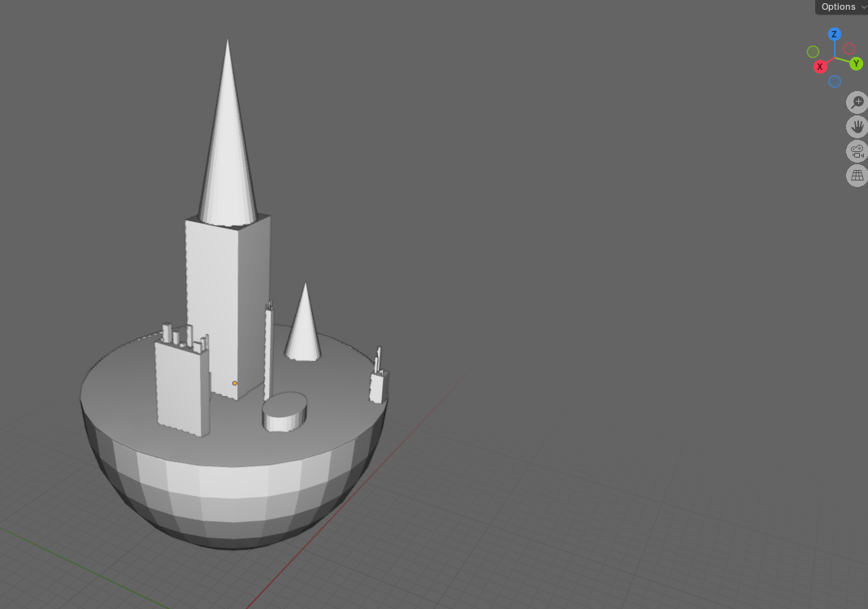Image resolution: width=868 pixels, height=609 pixels.
Task: Click the green Y axis gizmo handle
Action: pos(856,63)
